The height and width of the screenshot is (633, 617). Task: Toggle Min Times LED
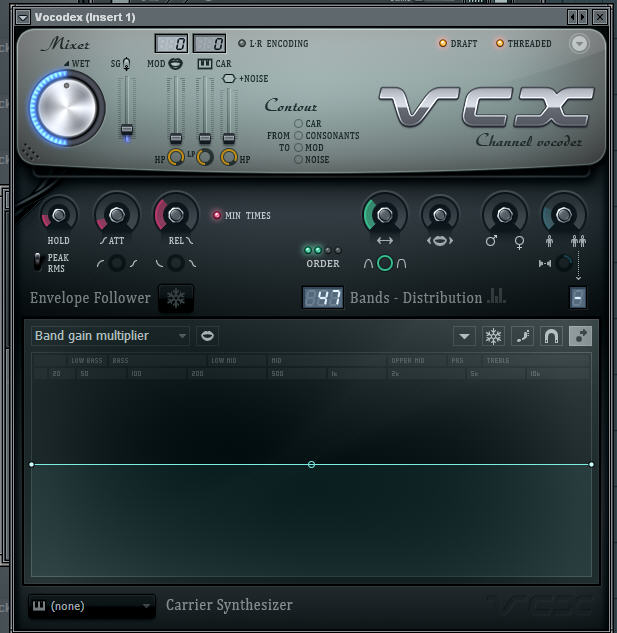tap(217, 215)
